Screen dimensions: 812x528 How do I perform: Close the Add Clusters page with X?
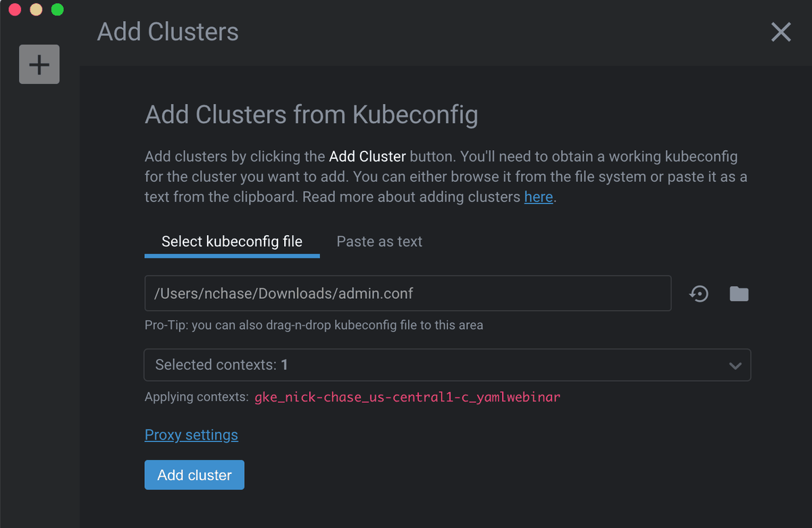[x=781, y=32]
